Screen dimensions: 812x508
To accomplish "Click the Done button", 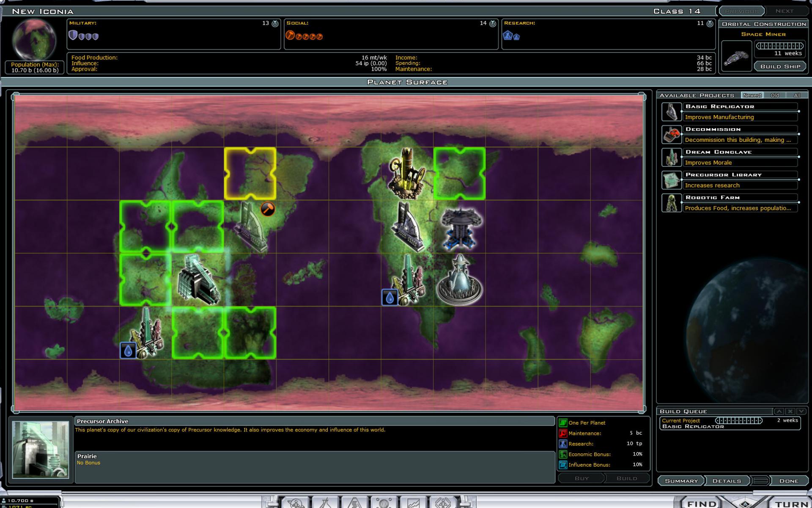I will pos(789,480).
